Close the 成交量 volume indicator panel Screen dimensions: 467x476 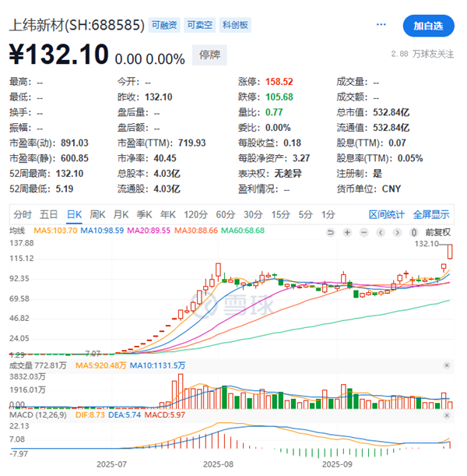[446, 365]
